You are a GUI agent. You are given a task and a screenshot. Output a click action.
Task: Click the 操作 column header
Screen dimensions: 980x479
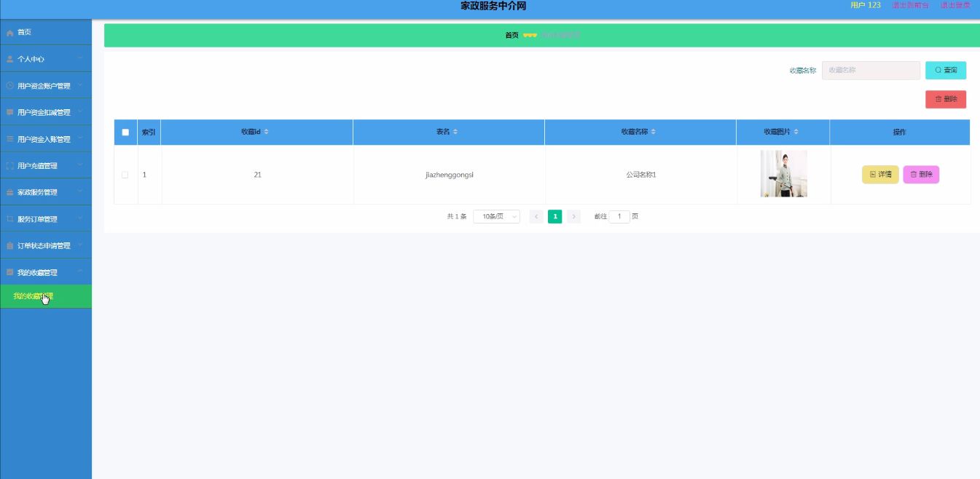coord(900,132)
